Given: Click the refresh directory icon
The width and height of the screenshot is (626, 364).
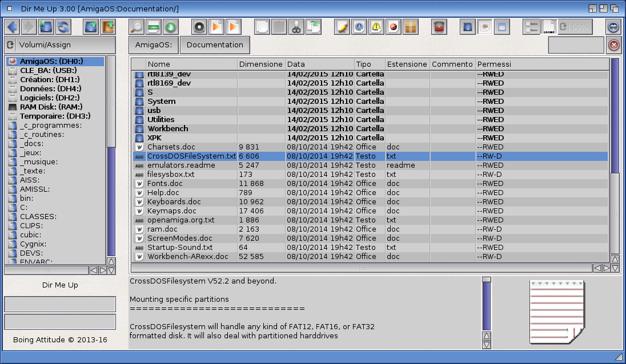Looking at the screenshot, I should pos(62,27).
